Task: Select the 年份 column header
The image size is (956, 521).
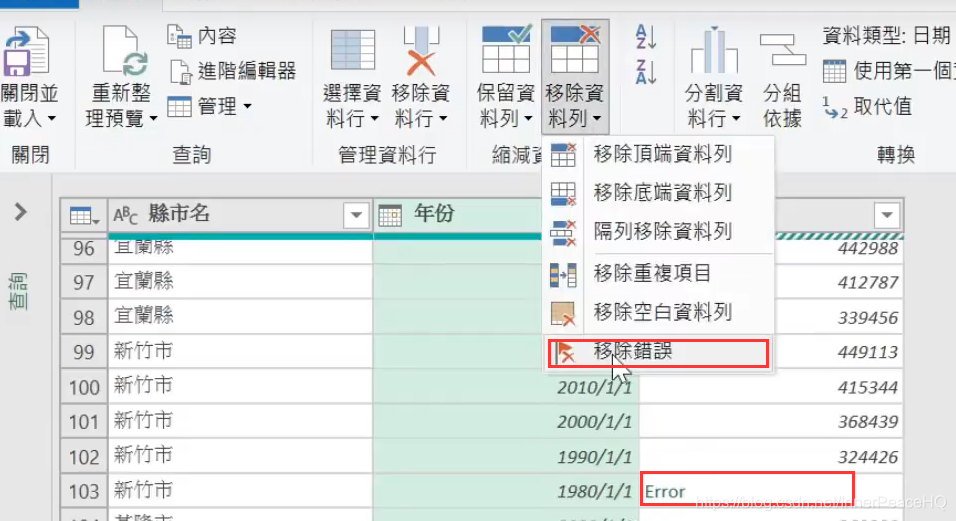Action: coord(458,215)
